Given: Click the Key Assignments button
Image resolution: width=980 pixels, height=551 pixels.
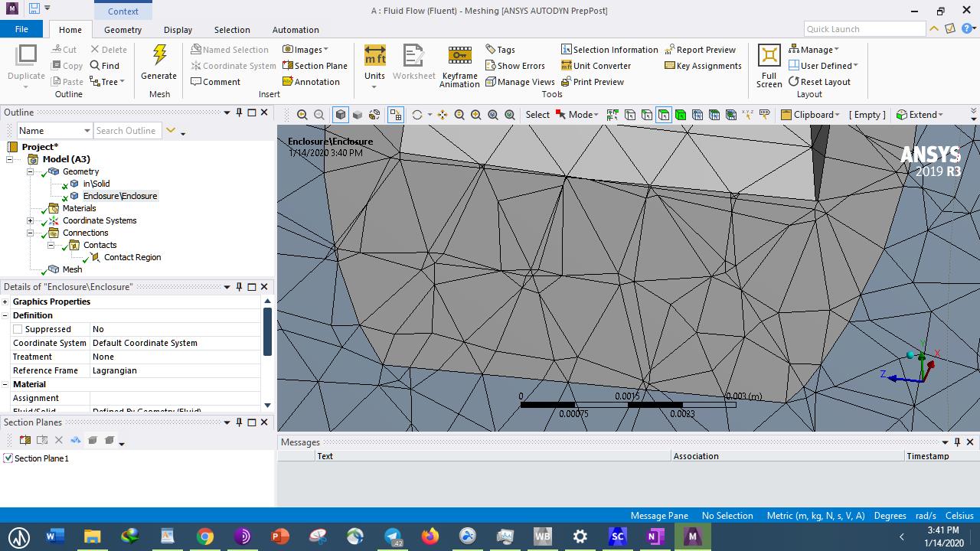Looking at the screenshot, I should [x=703, y=66].
